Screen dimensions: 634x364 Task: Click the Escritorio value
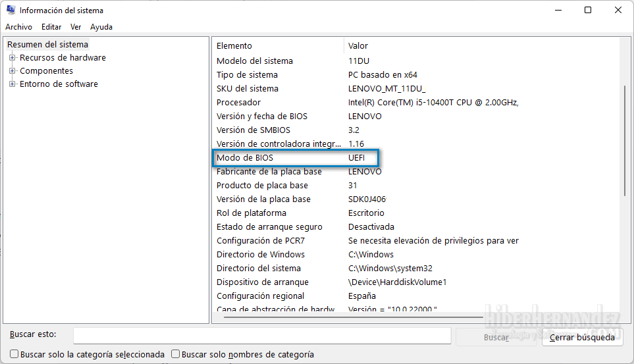pos(366,213)
